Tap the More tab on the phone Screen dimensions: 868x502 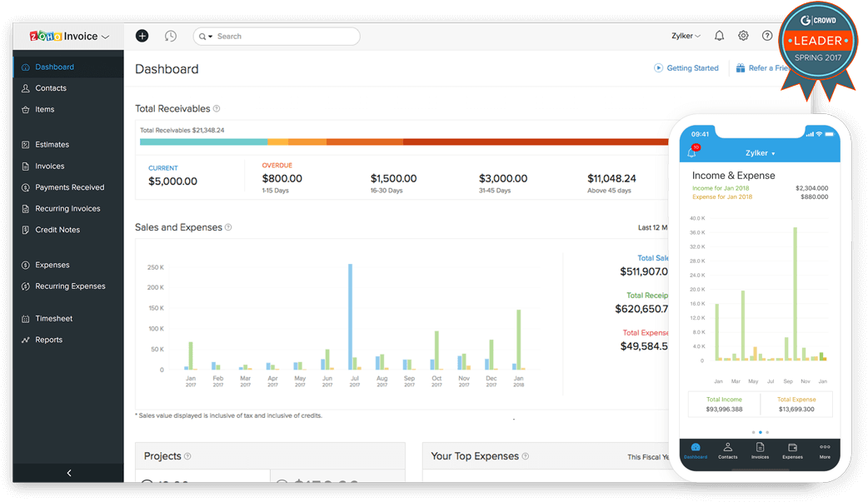825,450
